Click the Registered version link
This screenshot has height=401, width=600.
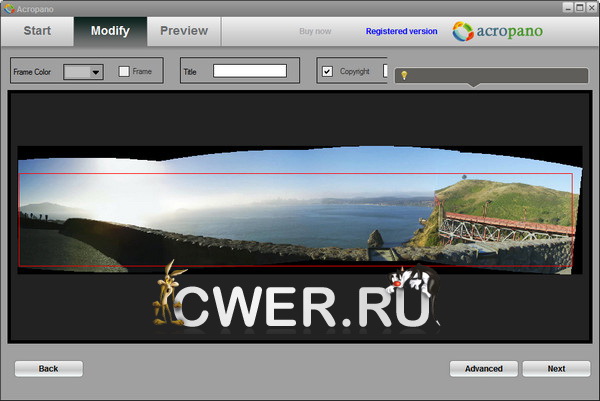tap(401, 32)
